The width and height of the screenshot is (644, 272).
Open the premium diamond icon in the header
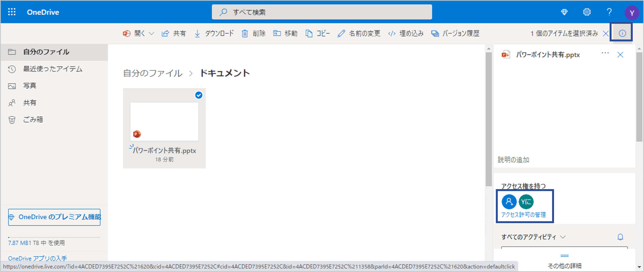click(x=564, y=12)
